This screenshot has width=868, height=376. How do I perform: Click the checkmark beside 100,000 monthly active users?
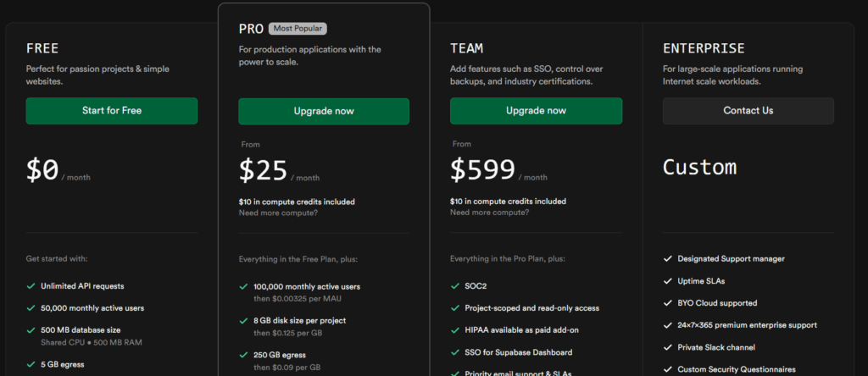tap(243, 287)
